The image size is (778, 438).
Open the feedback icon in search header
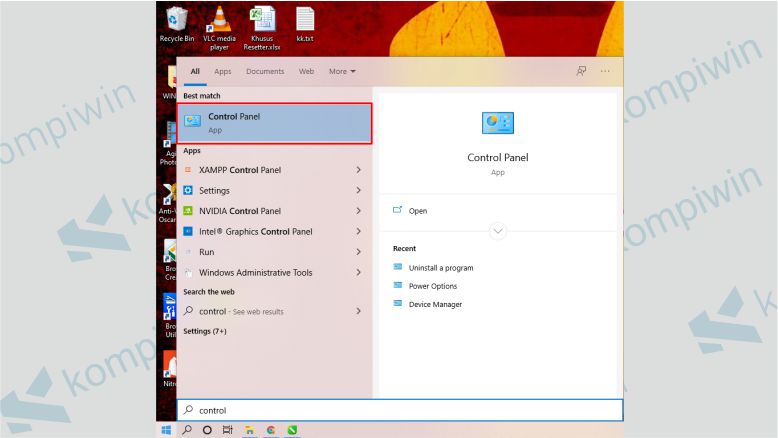click(x=581, y=71)
